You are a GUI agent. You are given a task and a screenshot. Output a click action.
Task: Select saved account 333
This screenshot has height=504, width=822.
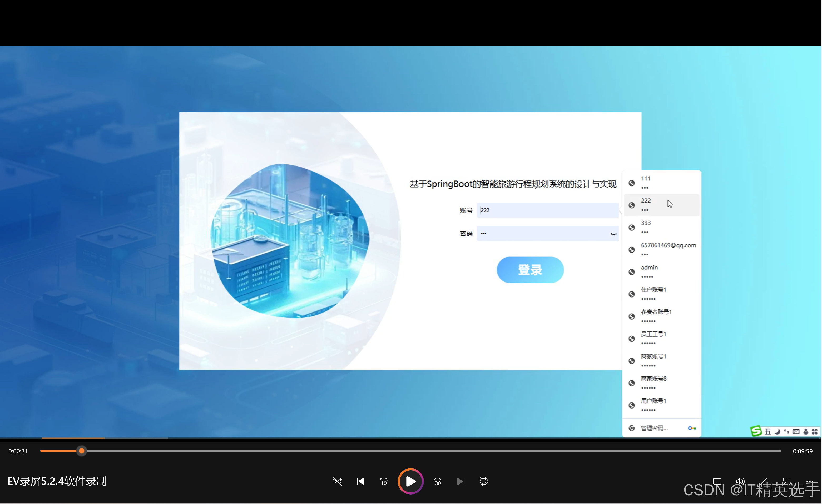662,227
